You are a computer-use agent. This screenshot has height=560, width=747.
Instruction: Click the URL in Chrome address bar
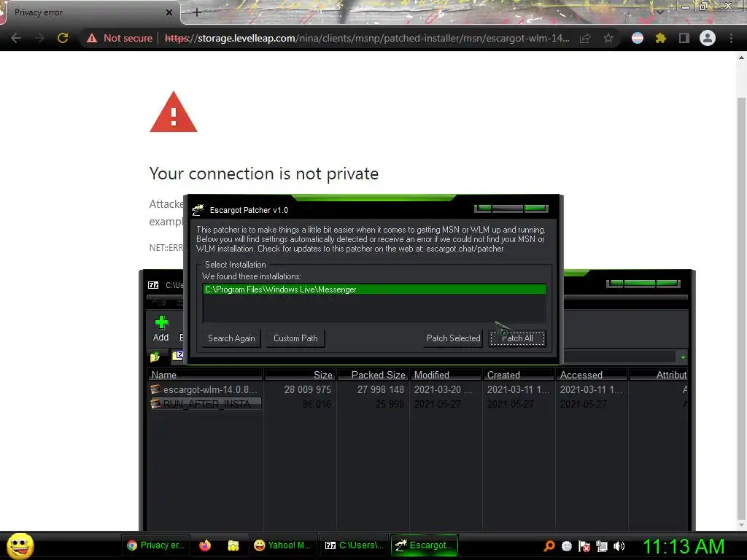367,38
